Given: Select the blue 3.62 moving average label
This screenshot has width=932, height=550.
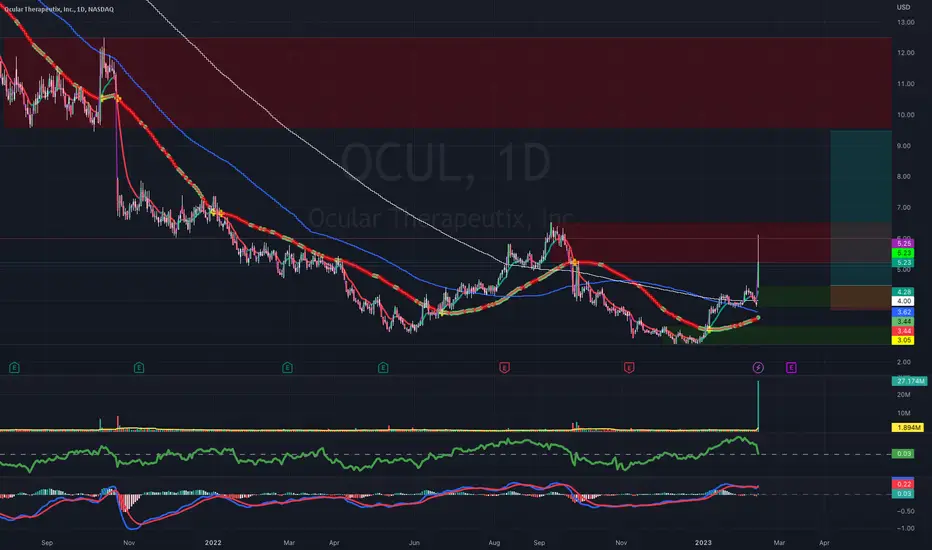Looking at the screenshot, I should pos(904,312).
